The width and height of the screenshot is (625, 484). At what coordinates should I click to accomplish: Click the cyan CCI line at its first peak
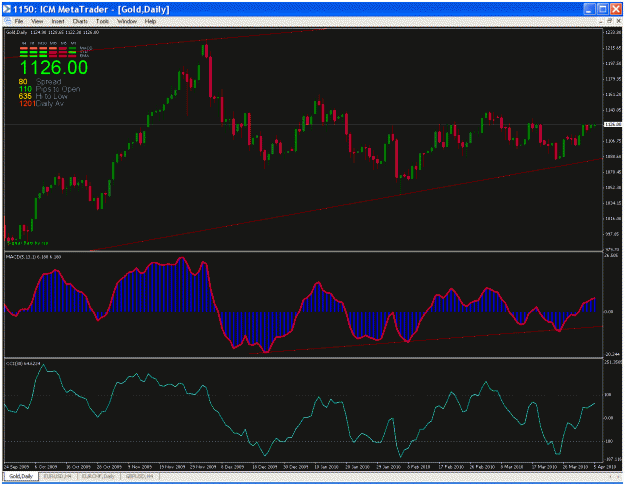[41, 364]
